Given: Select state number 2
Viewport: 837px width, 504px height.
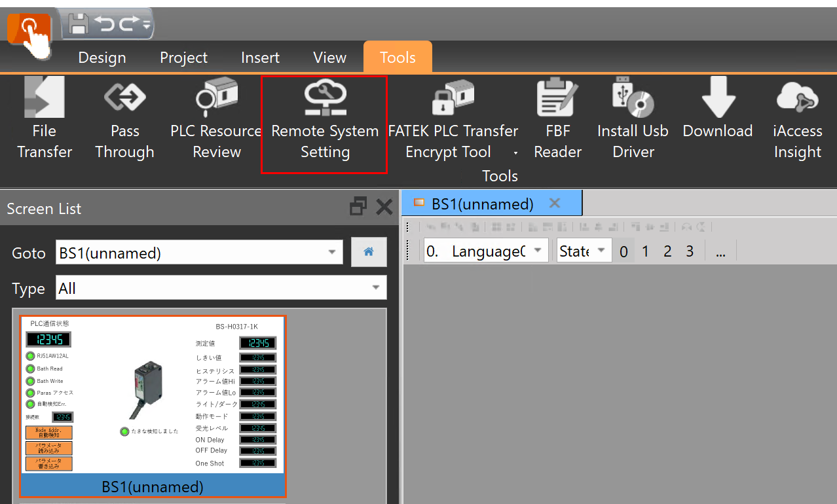Looking at the screenshot, I should (x=667, y=251).
